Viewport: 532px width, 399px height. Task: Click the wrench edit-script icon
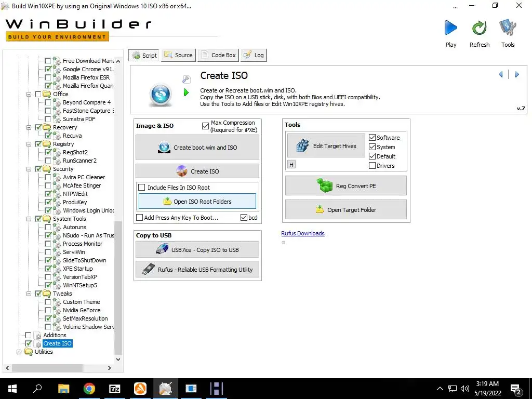187,79
